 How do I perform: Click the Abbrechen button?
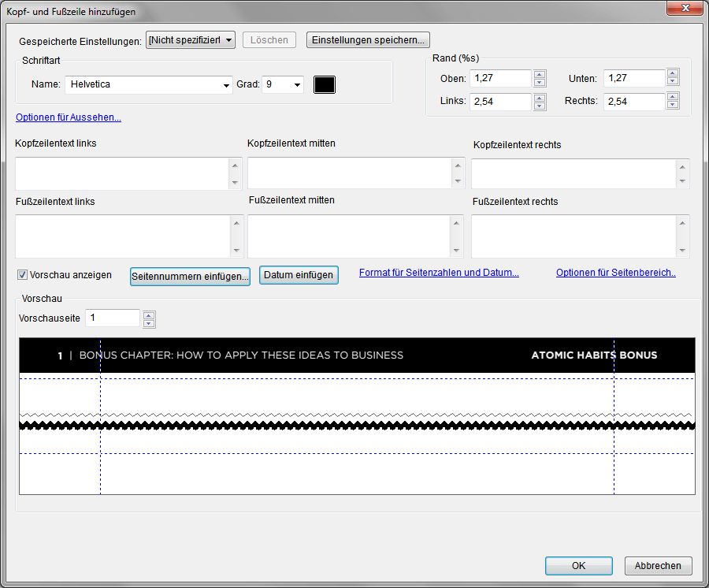658,566
